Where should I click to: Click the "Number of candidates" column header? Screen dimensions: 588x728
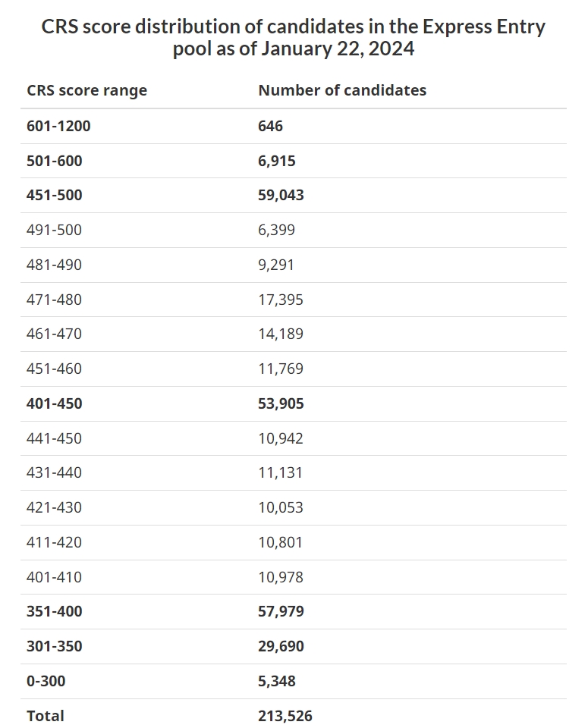(x=342, y=90)
